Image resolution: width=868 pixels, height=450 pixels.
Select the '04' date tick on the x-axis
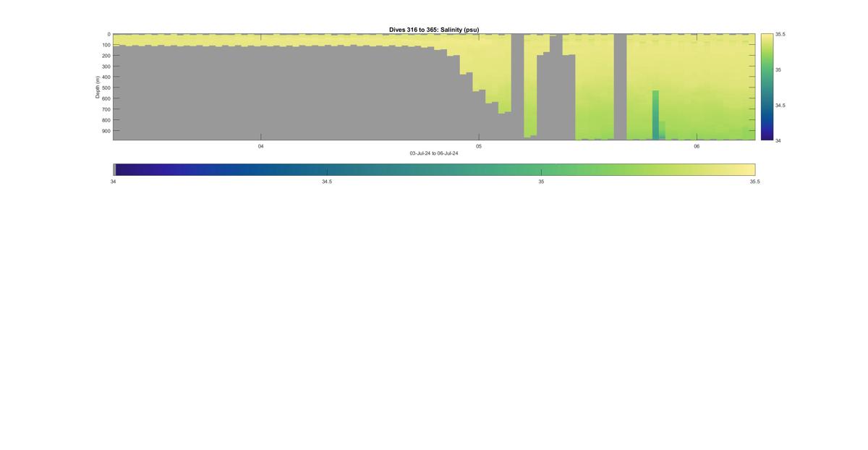(x=261, y=146)
